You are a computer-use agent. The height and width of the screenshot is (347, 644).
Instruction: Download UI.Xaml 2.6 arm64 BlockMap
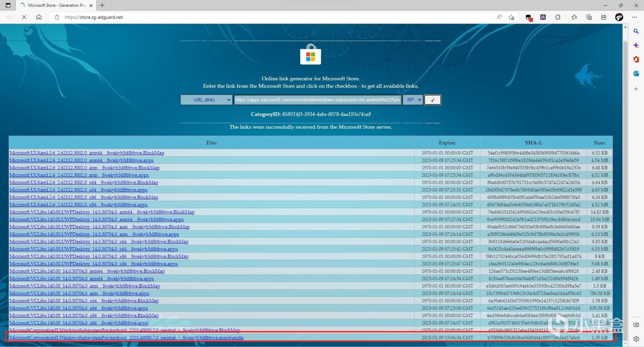click(x=87, y=153)
